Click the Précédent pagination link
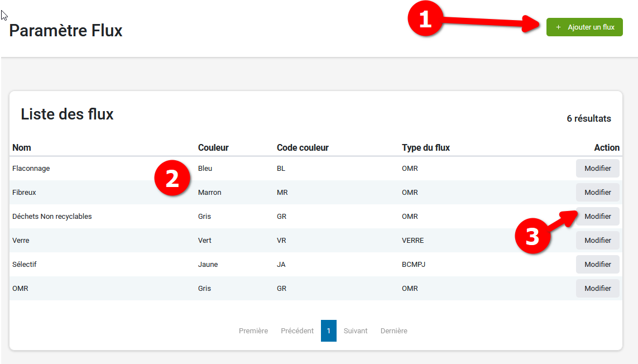The height and width of the screenshot is (364, 638). (x=297, y=331)
